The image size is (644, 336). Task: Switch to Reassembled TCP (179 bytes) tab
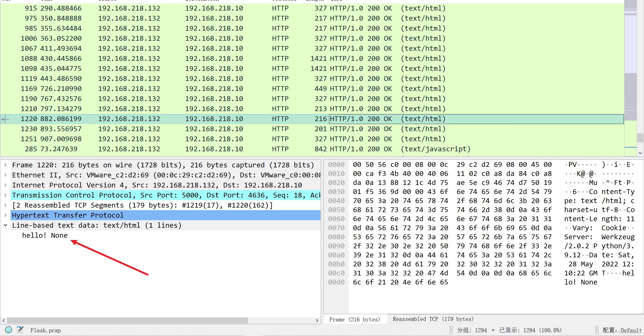click(433, 319)
